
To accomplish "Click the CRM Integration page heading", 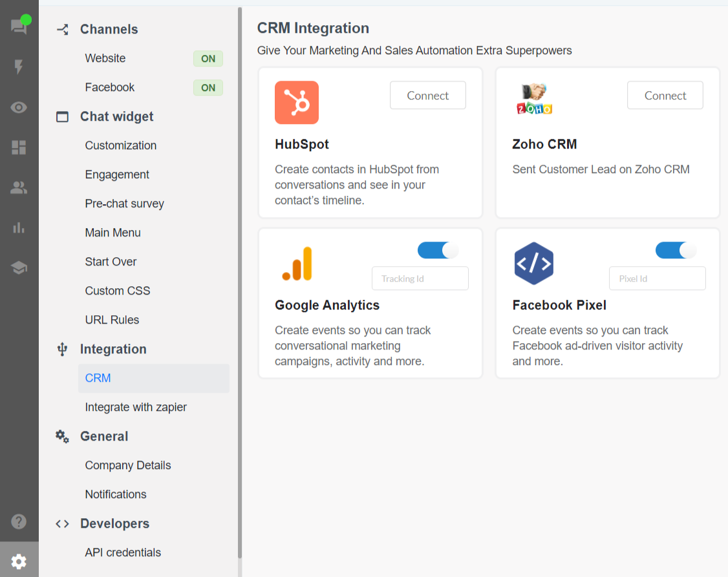I will pos(313,28).
